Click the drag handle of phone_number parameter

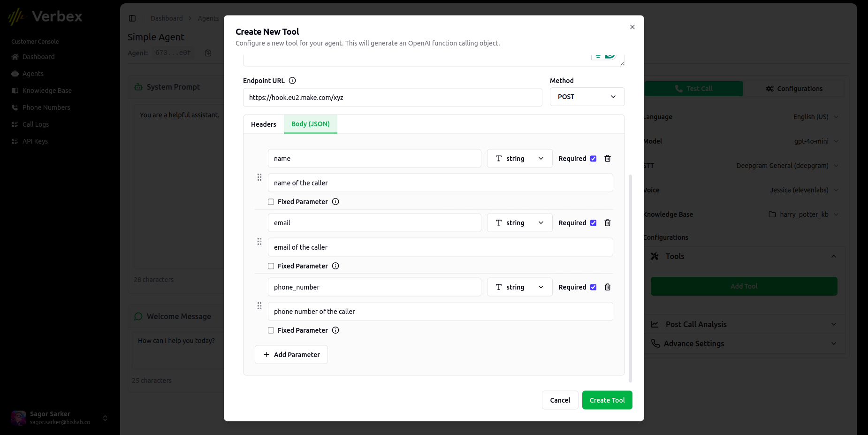coord(259,306)
